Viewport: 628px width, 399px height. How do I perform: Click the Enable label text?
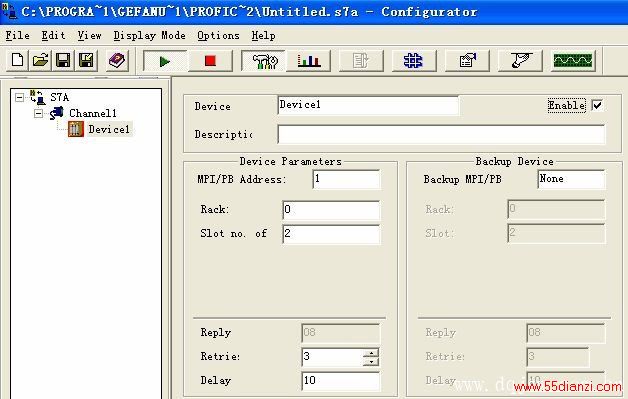(566, 105)
